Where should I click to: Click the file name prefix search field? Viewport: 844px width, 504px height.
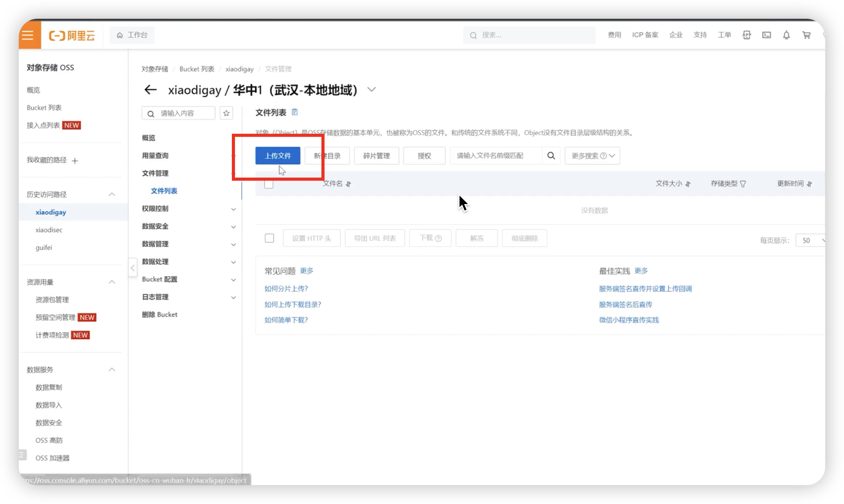[x=496, y=156]
